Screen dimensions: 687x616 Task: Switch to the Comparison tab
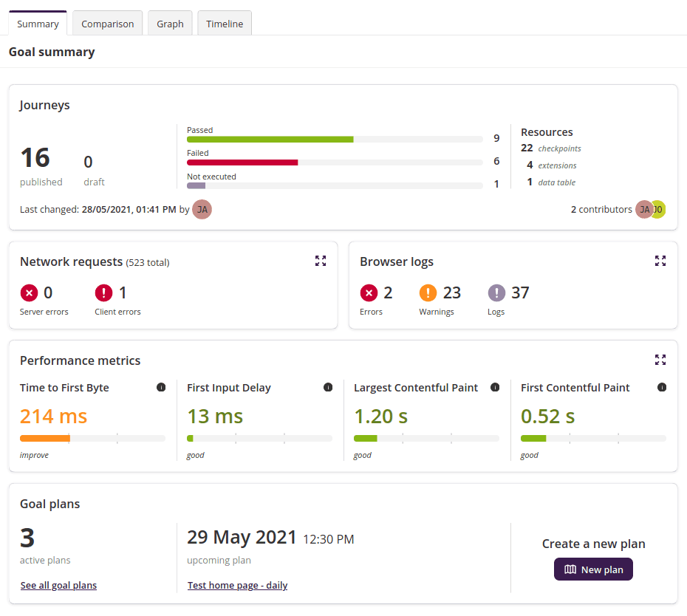point(107,24)
